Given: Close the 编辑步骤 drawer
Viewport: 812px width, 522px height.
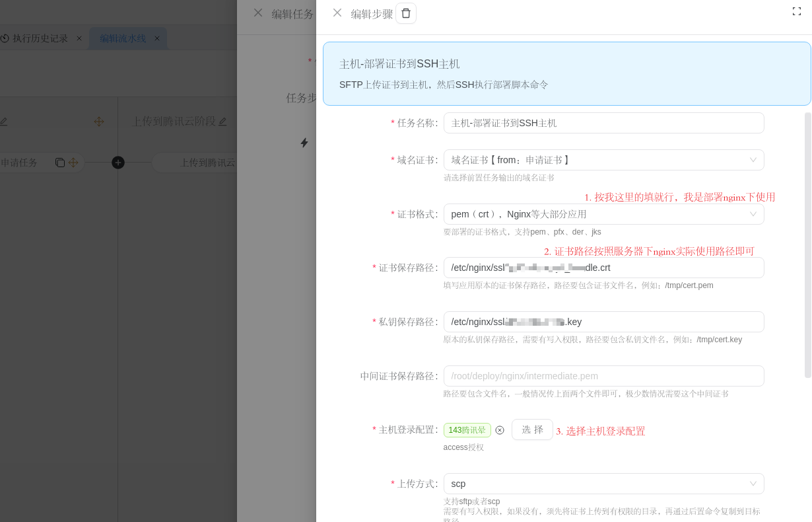Looking at the screenshot, I should click(337, 13).
